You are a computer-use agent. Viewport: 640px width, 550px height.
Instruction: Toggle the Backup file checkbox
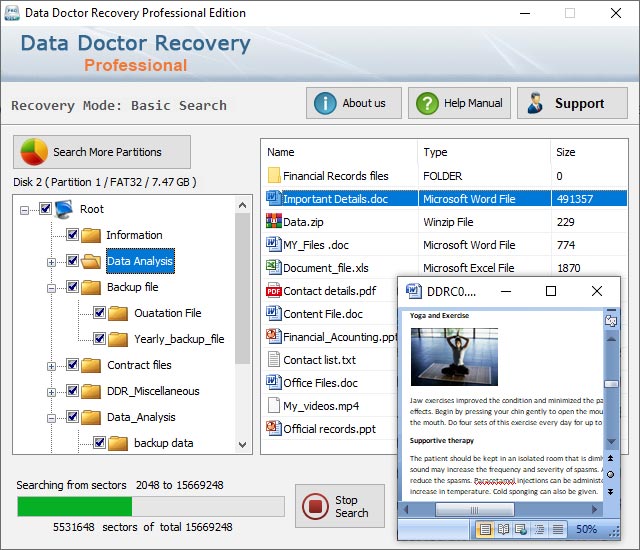(x=72, y=286)
